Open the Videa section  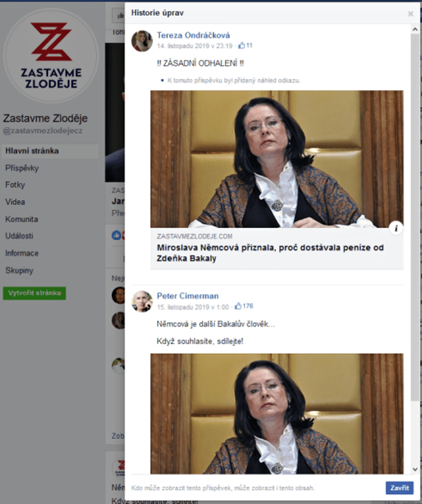point(15,202)
